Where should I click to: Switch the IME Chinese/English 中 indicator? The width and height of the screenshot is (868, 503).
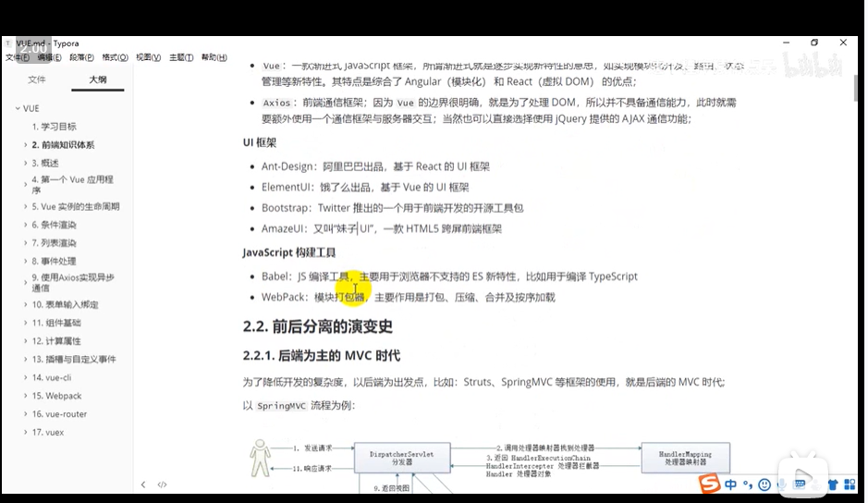pyautogui.click(x=730, y=485)
